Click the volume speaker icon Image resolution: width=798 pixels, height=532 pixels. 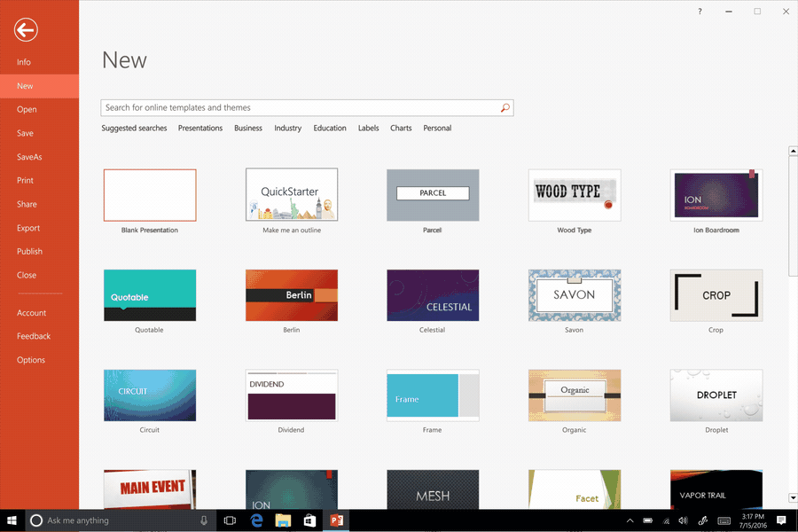tap(684, 520)
